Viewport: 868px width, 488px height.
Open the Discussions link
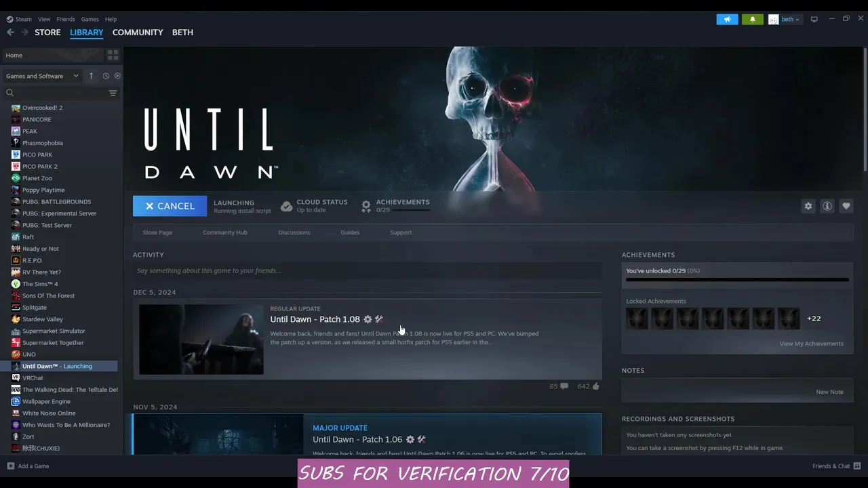pos(294,232)
